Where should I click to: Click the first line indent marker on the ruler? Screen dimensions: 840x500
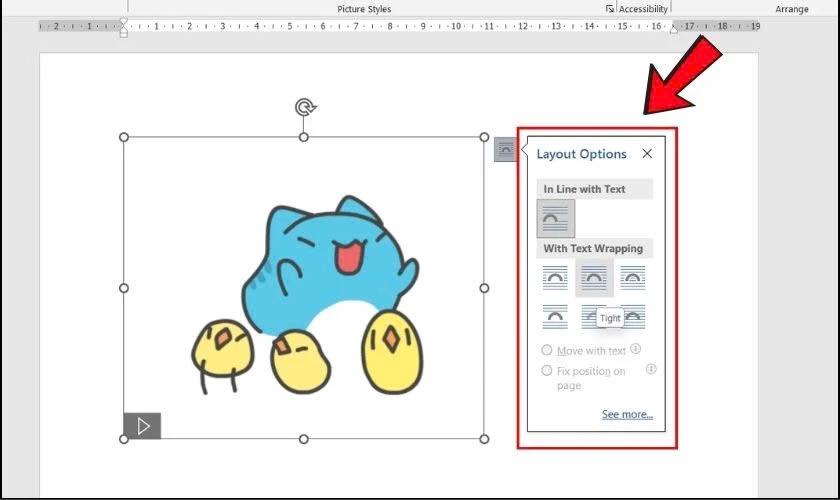tap(124, 23)
